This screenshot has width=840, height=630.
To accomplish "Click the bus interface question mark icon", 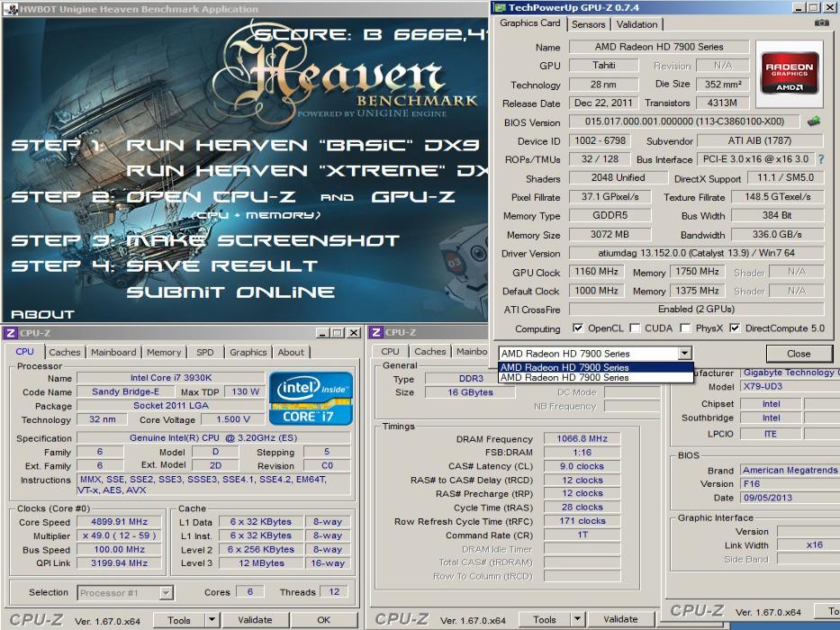I will (x=821, y=159).
